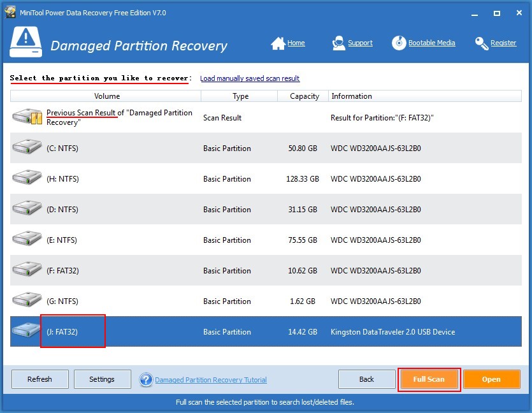
Task: Click Load manually saved scan result link
Action: 250,78
